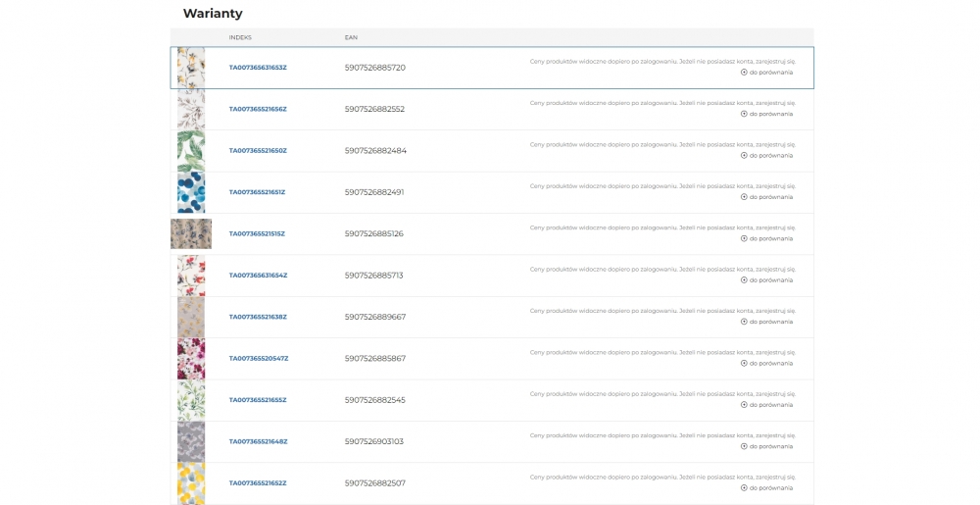Open variant link TA007365521638Z
The width and height of the screenshot is (980, 505).
pos(258,317)
